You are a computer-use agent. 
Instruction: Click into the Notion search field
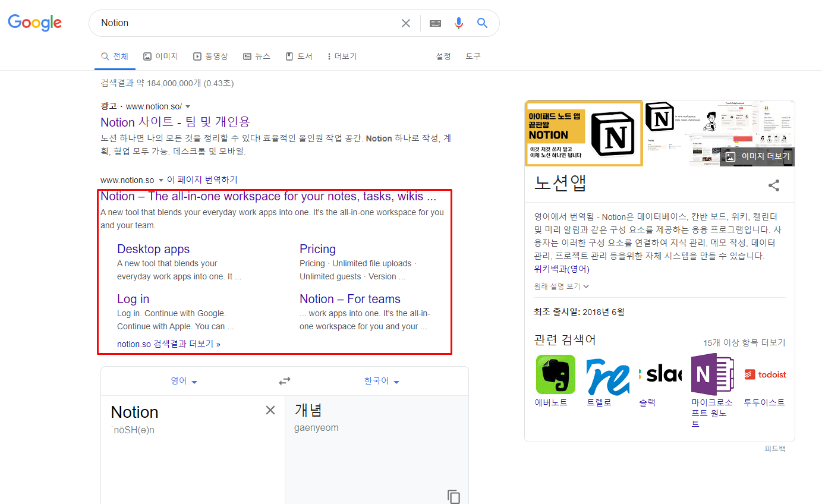(x=247, y=23)
